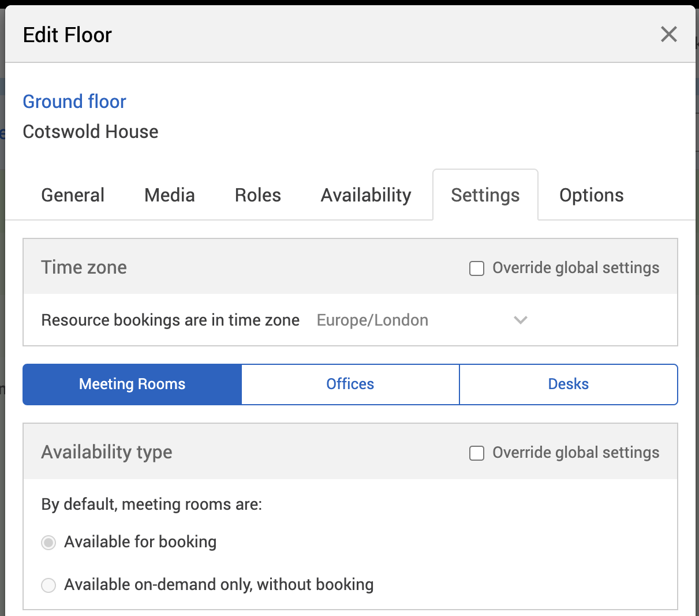Switch to Offices resource settings
Viewport: 699px width, 616px height.
click(350, 384)
